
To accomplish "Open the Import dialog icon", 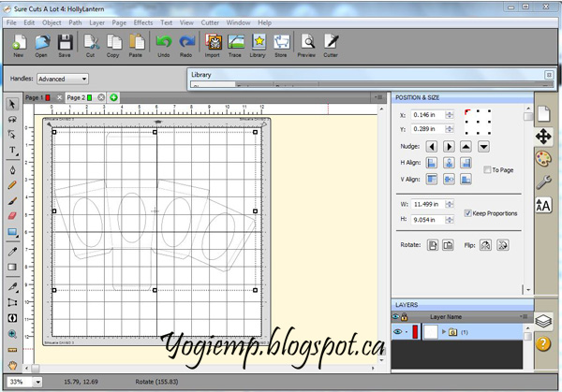I will (x=214, y=43).
